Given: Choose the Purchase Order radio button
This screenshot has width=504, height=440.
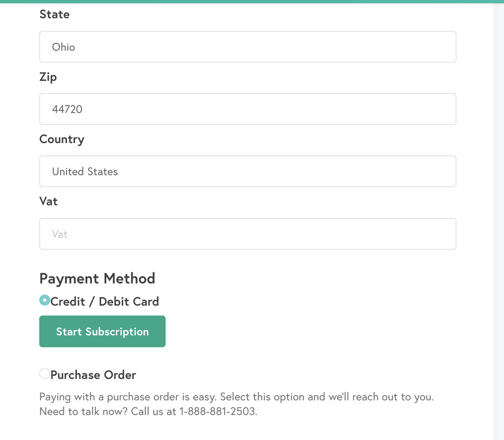Looking at the screenshot, I should (x=45, y=373).
